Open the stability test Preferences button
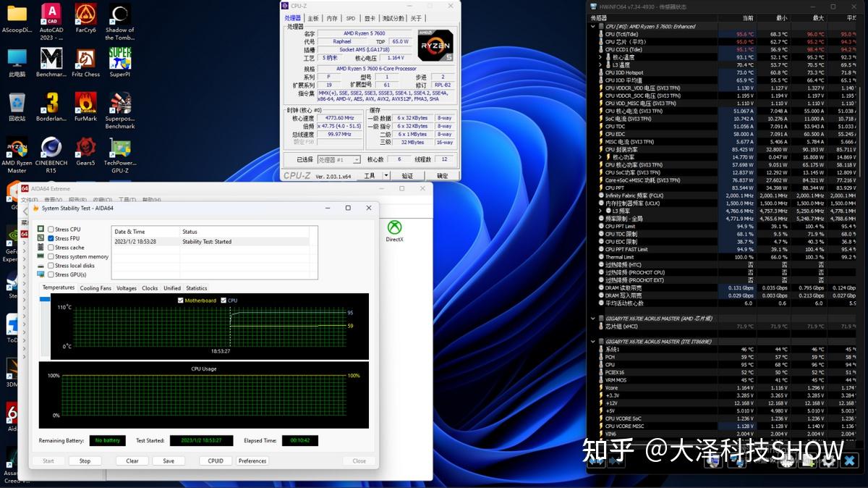The image size is (868, 488). tap(252, 460)
